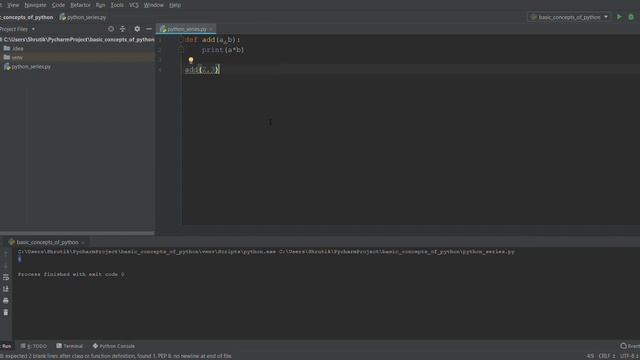Close the basic_concepts_of_python run tab

(83, 242)
